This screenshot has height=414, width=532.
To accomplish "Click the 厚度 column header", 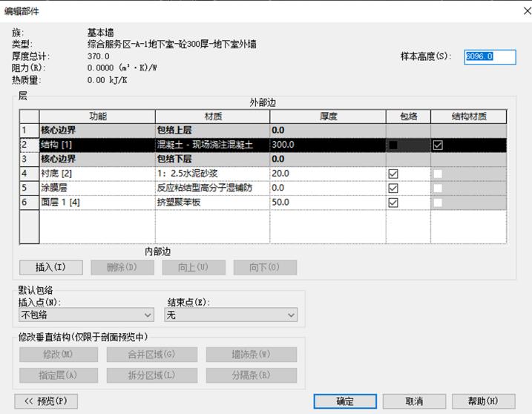I will point(328,116).
